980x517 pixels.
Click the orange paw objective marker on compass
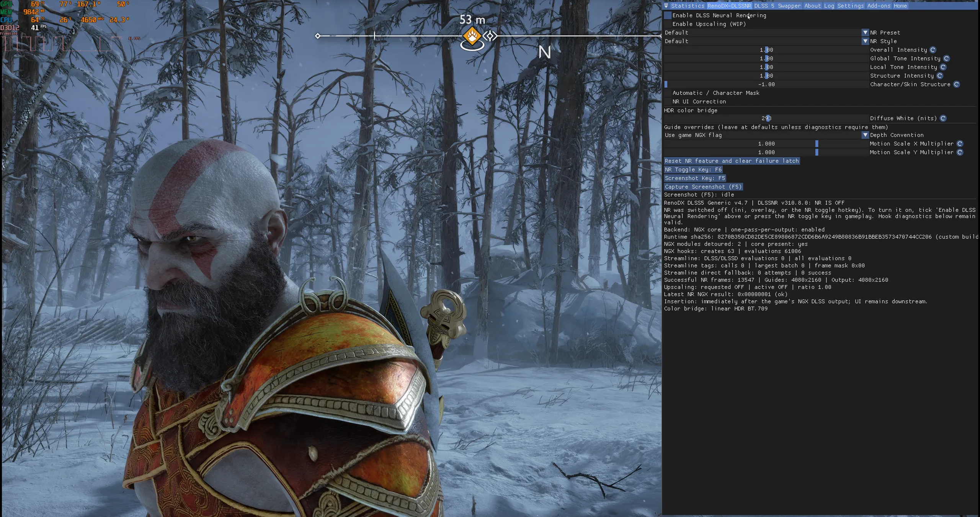(472, 36)
